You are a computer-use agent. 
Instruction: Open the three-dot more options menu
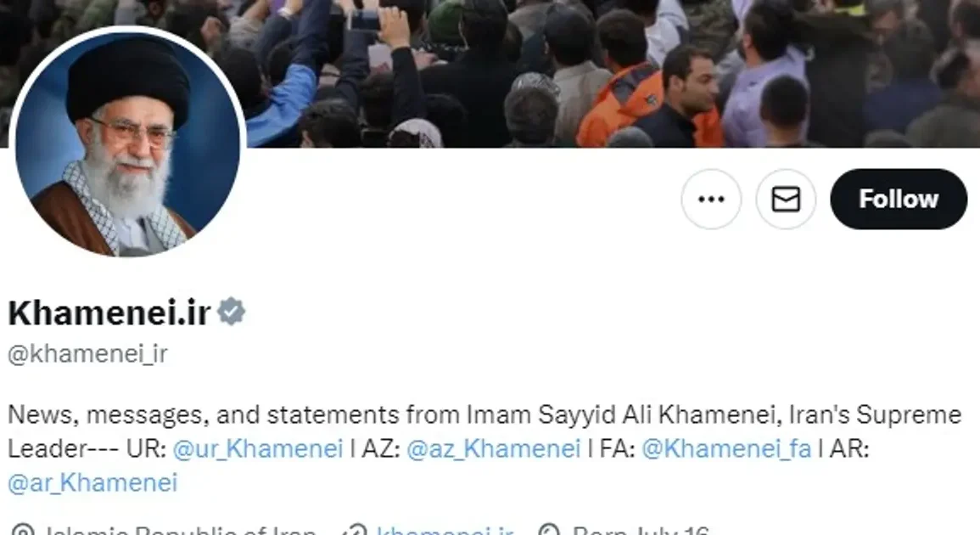pyautogui.click(x=711, y=199)
